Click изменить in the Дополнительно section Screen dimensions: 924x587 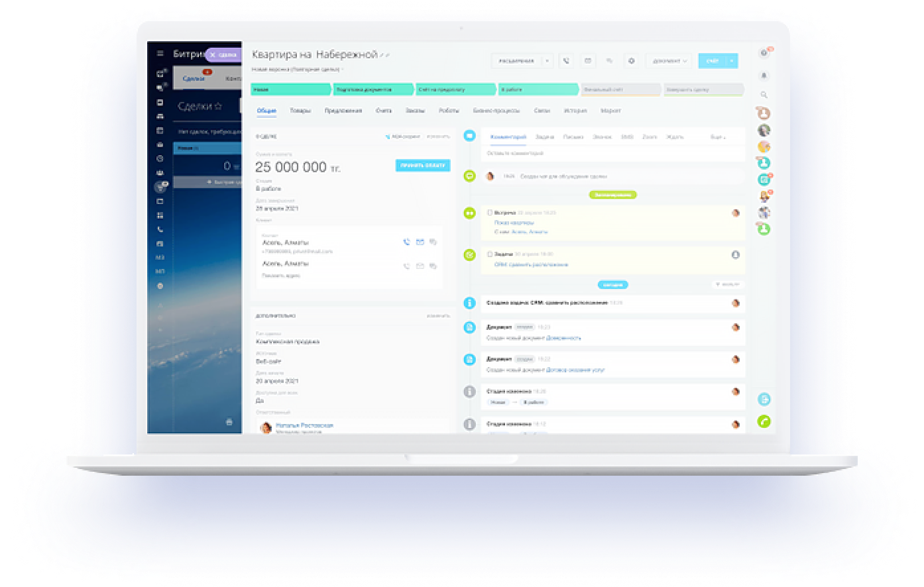click(438, 316)
